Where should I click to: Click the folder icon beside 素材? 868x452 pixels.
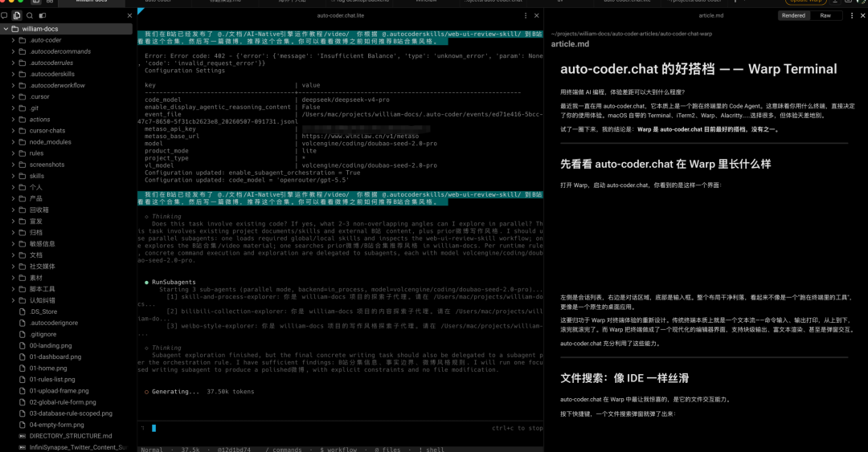(x=23, y=278)
